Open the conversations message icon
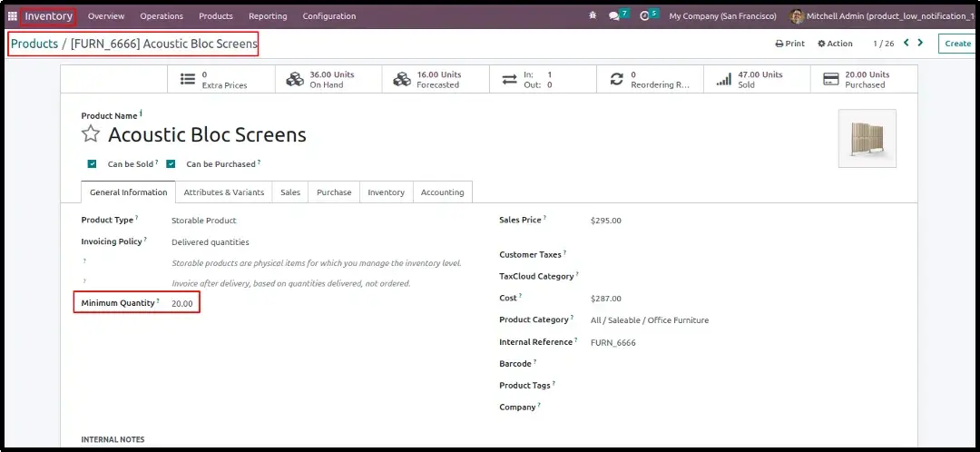 [x=613, y=16]
